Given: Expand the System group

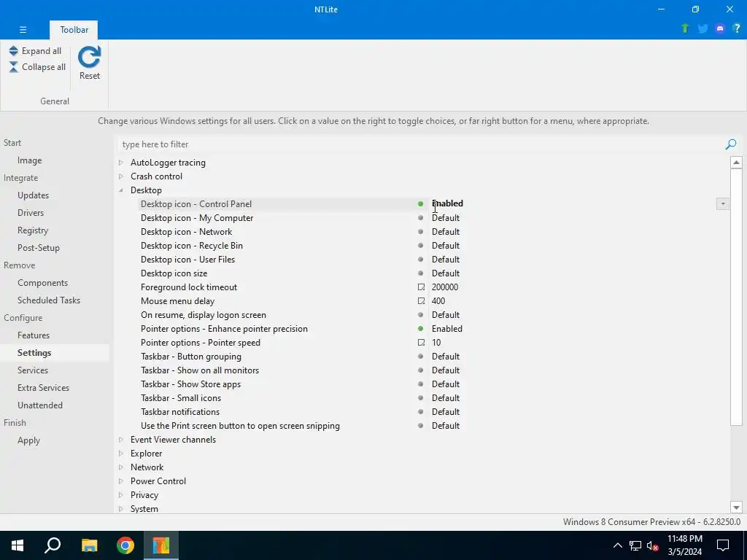Looking at the screenshot, I should [121, 509].
